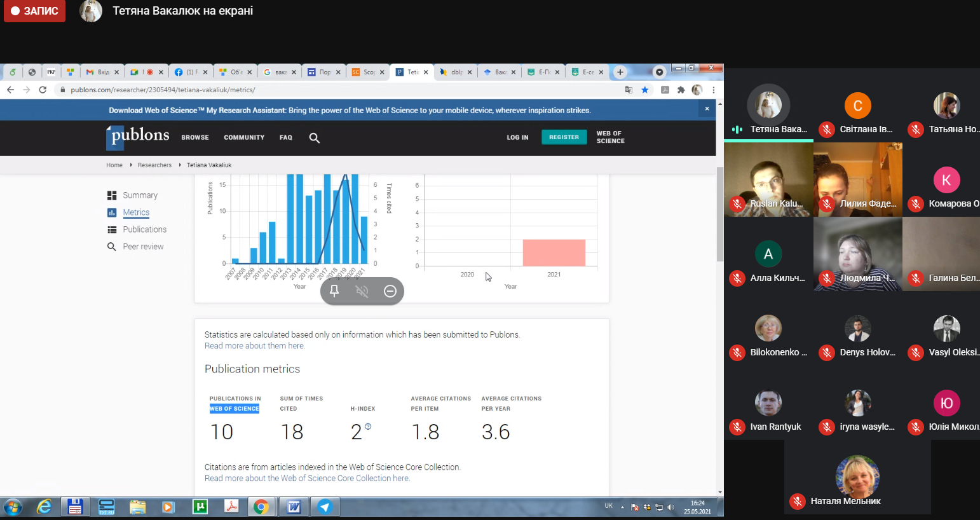Click the Tetiana Vakaliuk breadcrumb text

coord(209,165)
